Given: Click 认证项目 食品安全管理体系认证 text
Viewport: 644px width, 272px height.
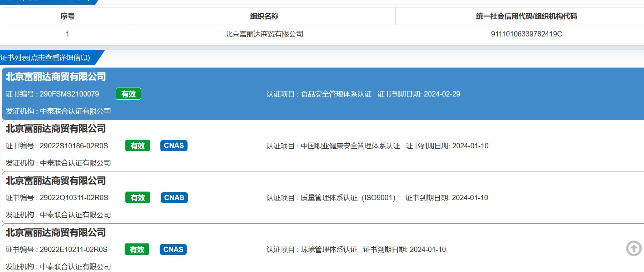Looking at the screenshot, I should tap(319, 94).
